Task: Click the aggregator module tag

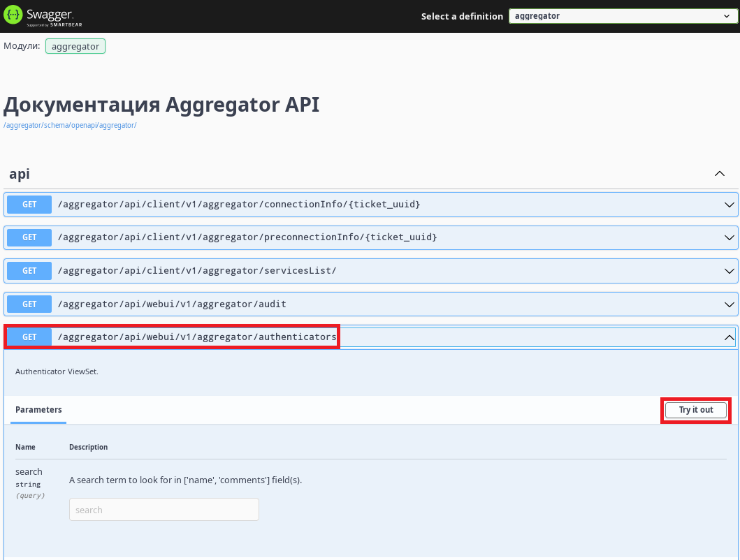Action: (75, 46)
